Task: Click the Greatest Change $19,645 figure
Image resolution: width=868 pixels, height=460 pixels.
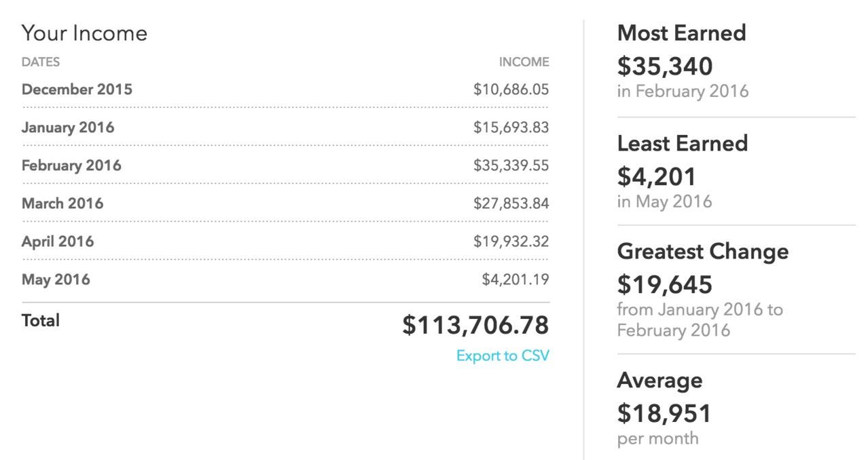Action: [664, 284]
